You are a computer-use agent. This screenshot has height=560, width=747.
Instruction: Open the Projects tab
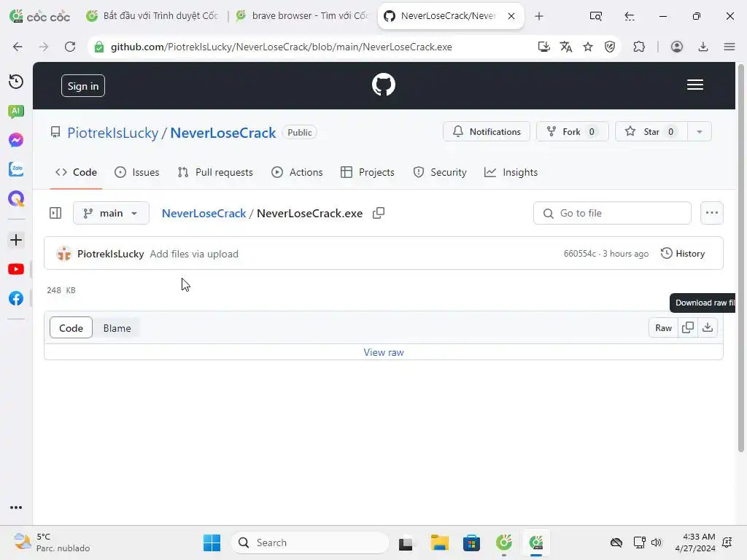368,172
